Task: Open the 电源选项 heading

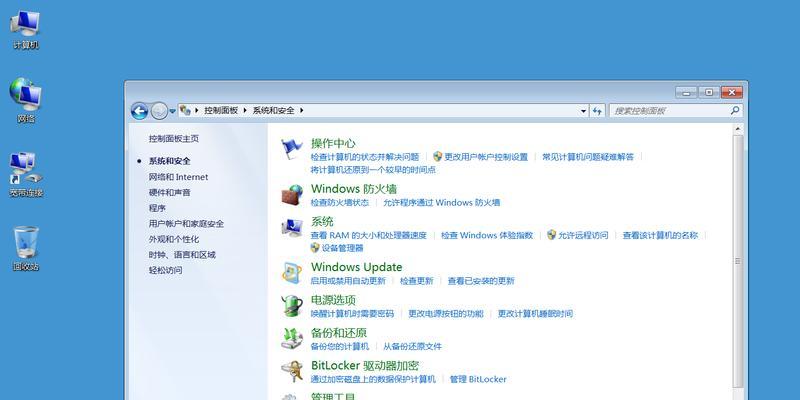Action: (x=333, y=300)
